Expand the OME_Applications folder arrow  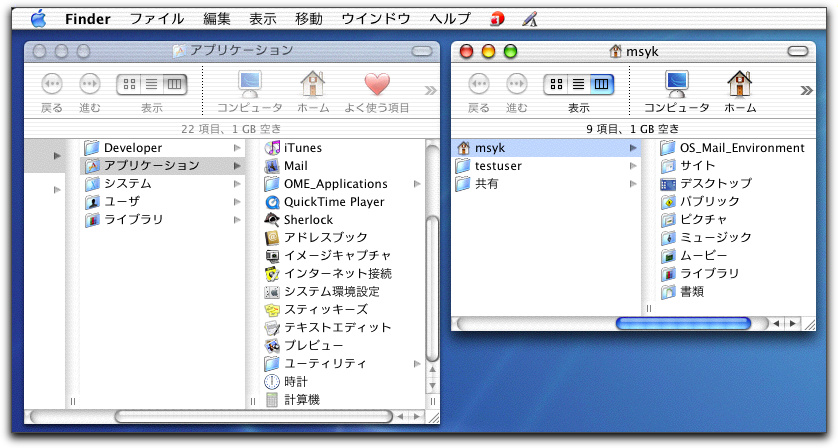tap(417, 184)
